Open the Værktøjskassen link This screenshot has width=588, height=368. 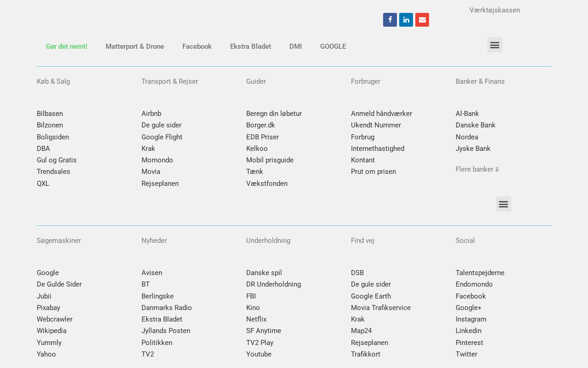(x=495, y=10)
